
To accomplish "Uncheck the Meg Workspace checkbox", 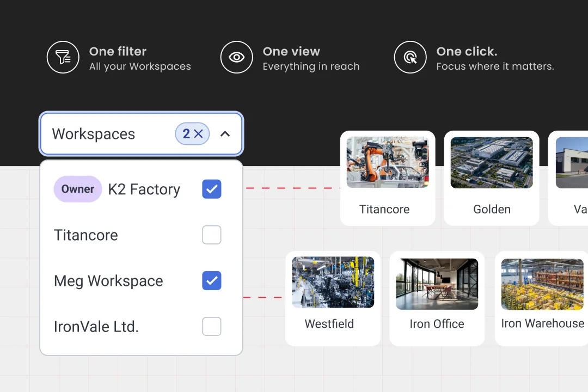I will point(211,280).
